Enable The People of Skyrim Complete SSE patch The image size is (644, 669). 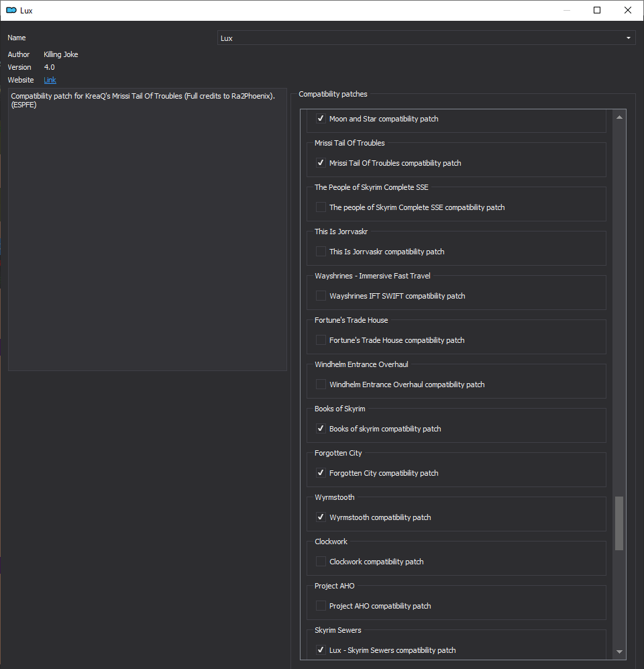click(x=321, y=207)
